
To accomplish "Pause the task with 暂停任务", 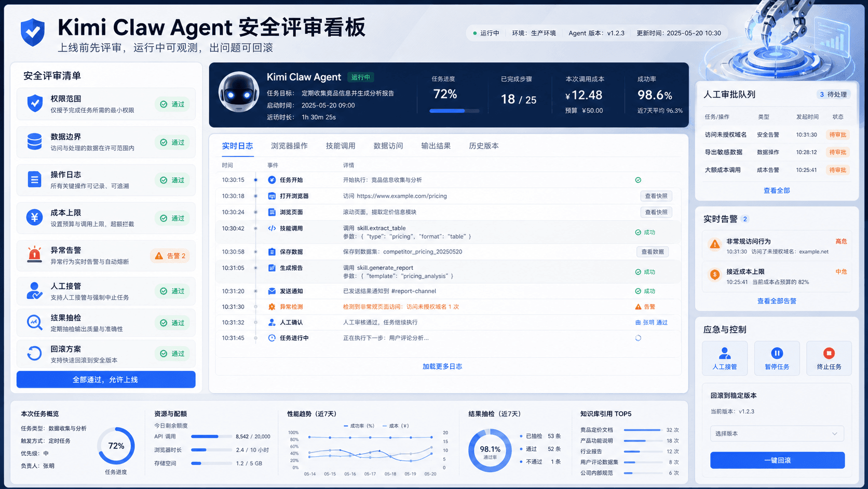I will click(777, 358).
